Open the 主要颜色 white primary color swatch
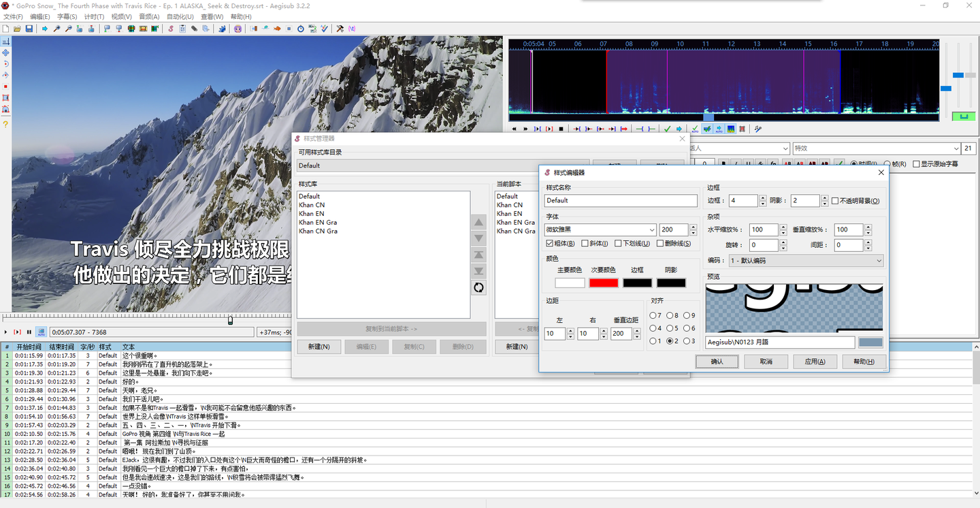The image size is (980, 508). point(570,283)
